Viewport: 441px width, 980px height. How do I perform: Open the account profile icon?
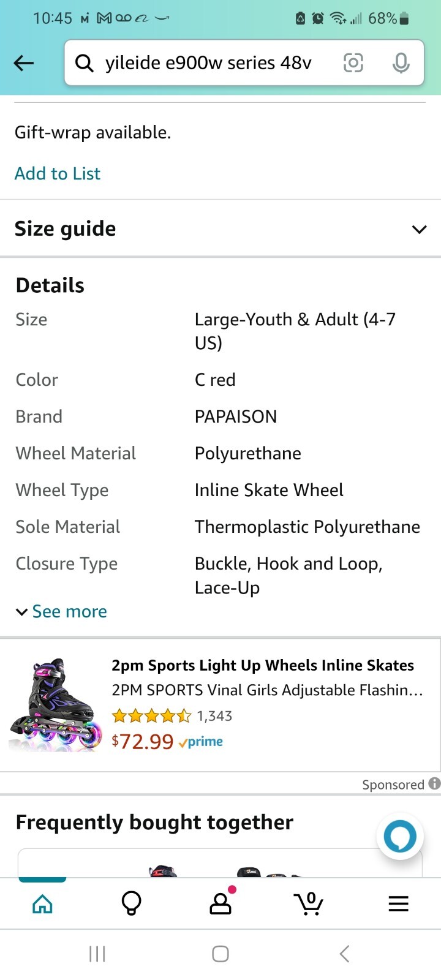point(221,902)
